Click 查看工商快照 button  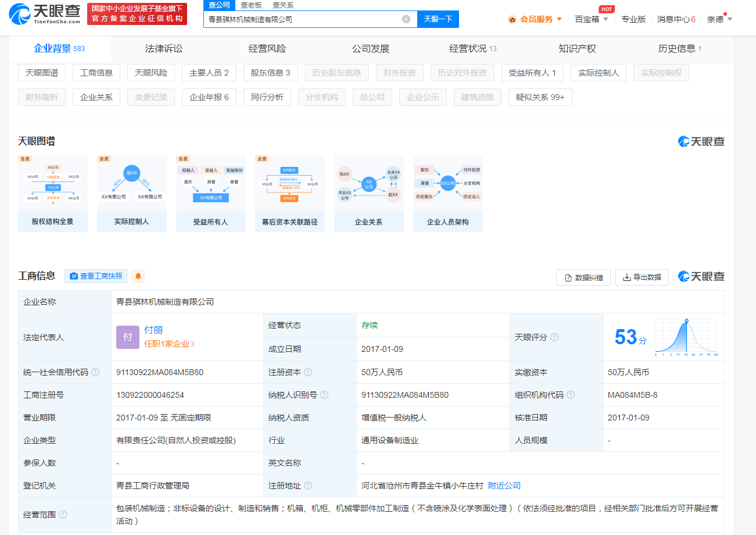96,276
